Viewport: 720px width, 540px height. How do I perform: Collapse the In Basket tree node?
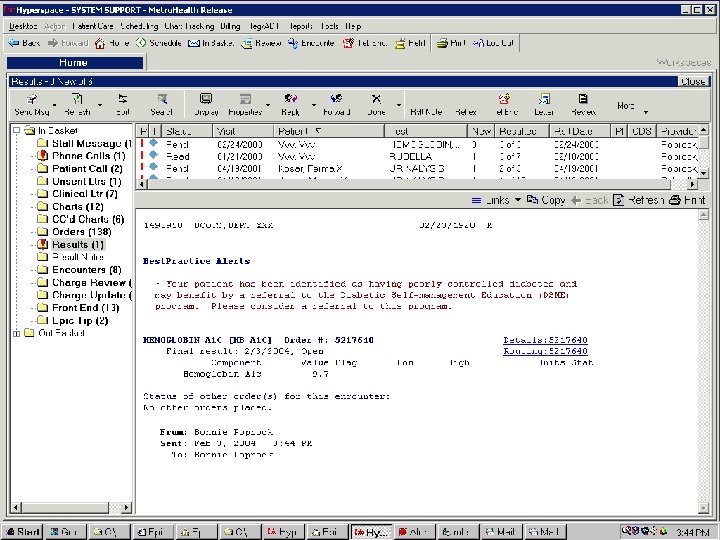pos(16,131)
